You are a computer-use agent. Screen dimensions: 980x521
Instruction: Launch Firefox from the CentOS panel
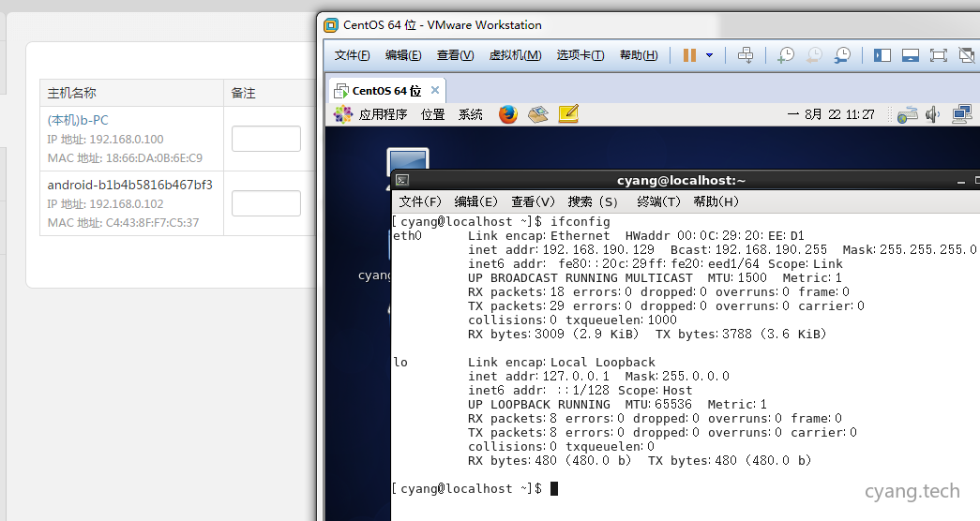click(x=507, y=114)
